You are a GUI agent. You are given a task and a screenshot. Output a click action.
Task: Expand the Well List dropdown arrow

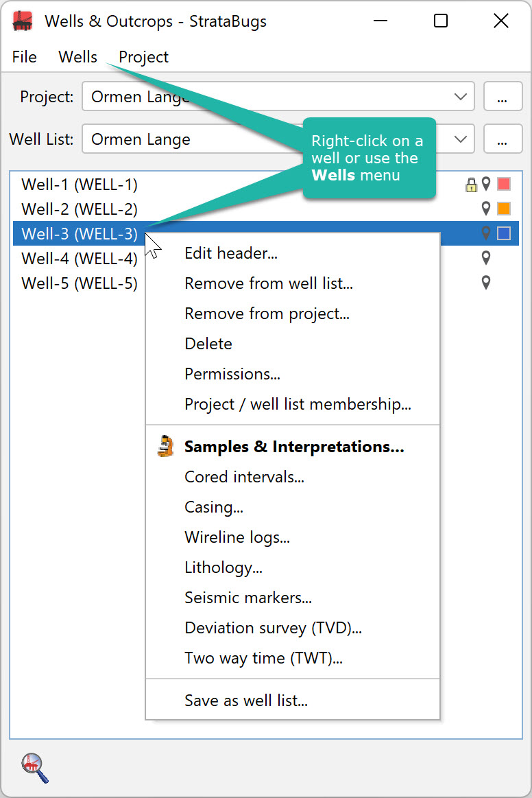pos(460,139)
